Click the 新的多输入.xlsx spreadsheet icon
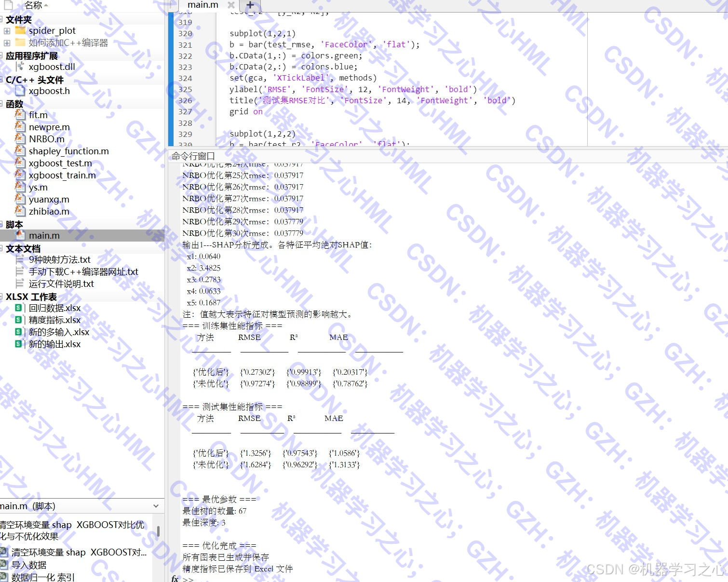Image resolution: width=728 pixels, height=582 pixels. pyautogui.click(x=19, y=332)
